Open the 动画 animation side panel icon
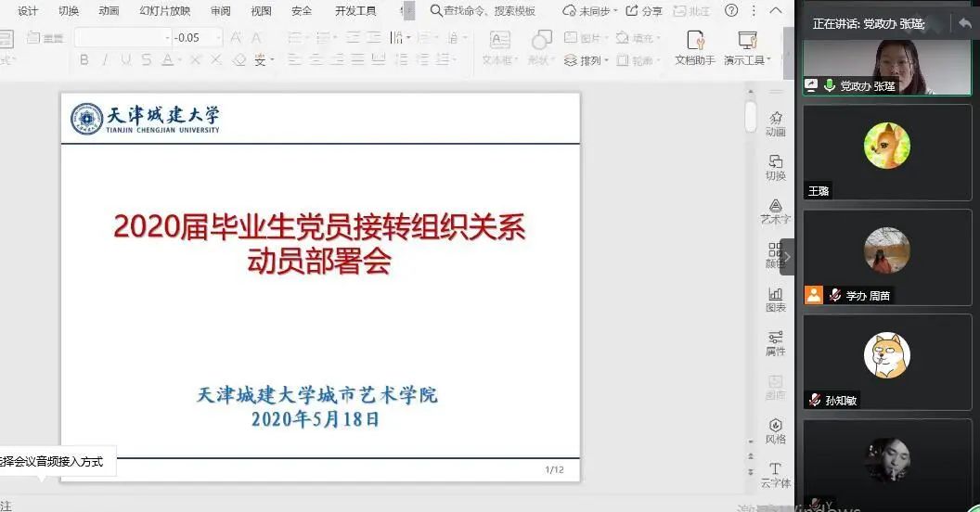The height and width of the screenshot is (512, 980). [x=775, y=122]
